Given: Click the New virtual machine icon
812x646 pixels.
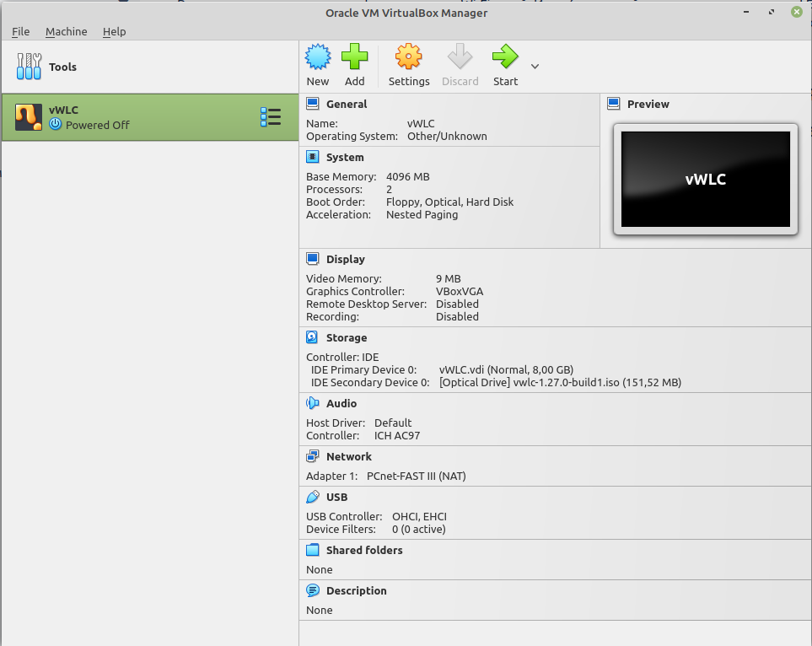Looking at the screenshot, I should click(317, 57).
